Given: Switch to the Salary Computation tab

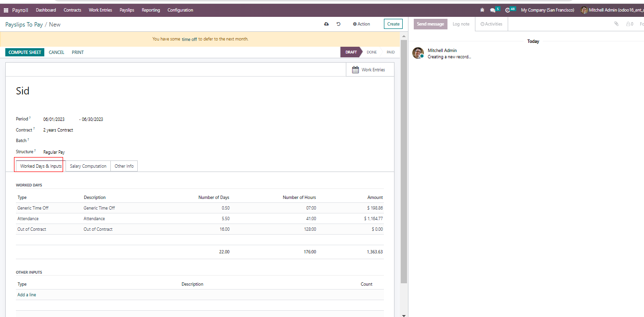Looking at the screenshot, I should coord(88,166).
